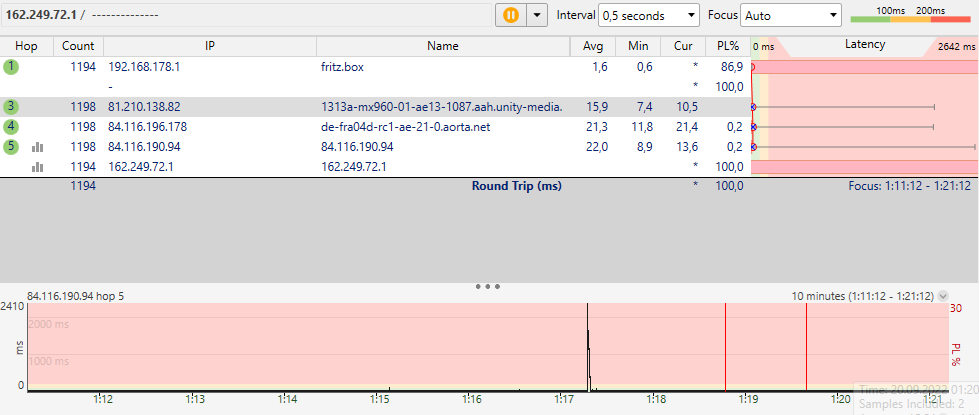Select IP 84.116.196.178 cell

click(147, 127)
